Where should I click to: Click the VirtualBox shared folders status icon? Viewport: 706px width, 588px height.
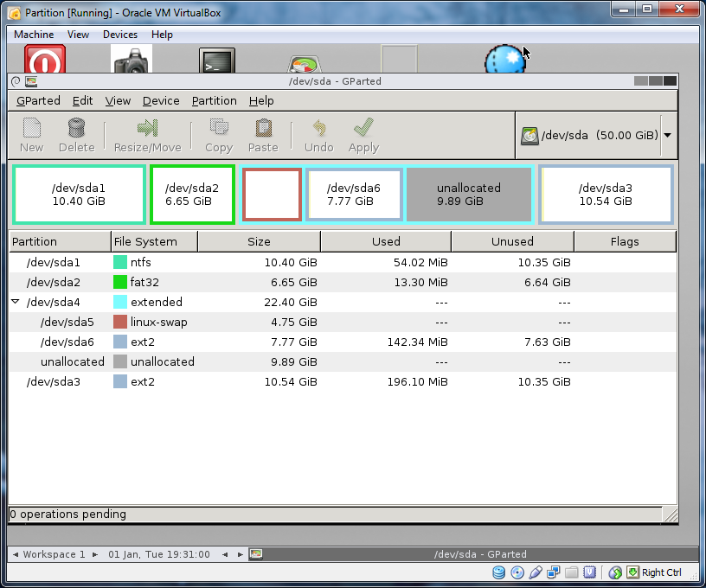571,572
